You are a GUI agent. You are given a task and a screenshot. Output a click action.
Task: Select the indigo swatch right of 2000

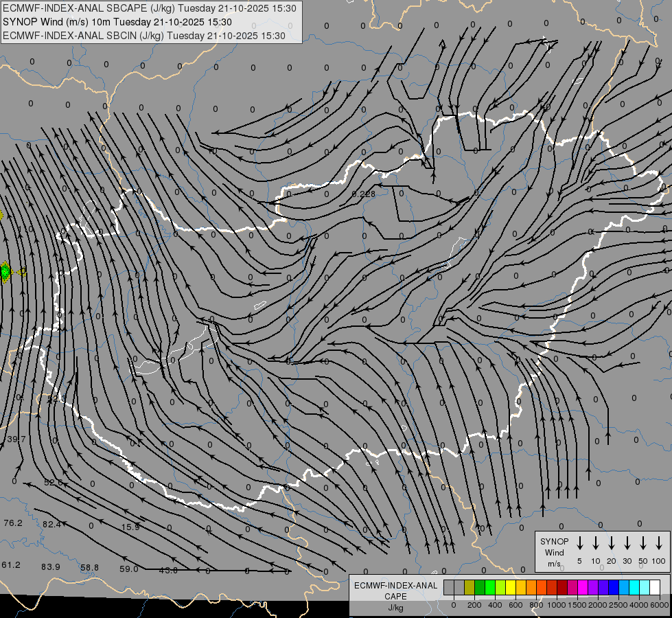[604, 587]
